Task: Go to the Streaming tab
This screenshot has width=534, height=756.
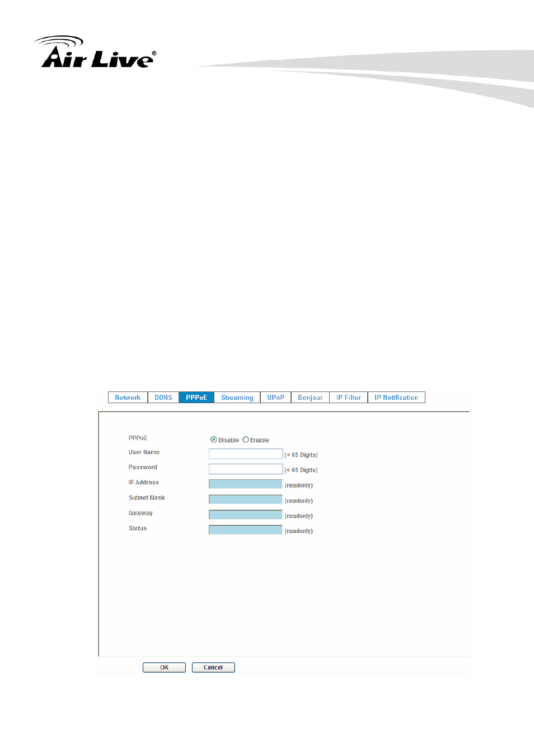Action: point(237,398)
